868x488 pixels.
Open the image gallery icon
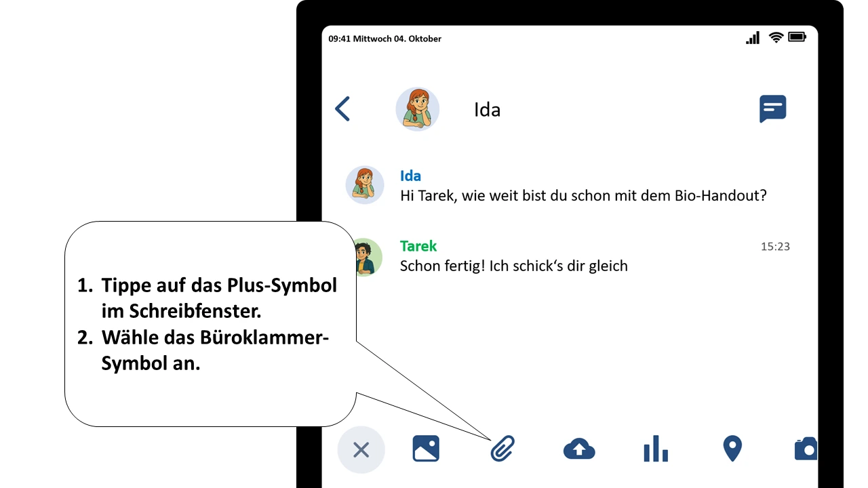pos(426,449)
